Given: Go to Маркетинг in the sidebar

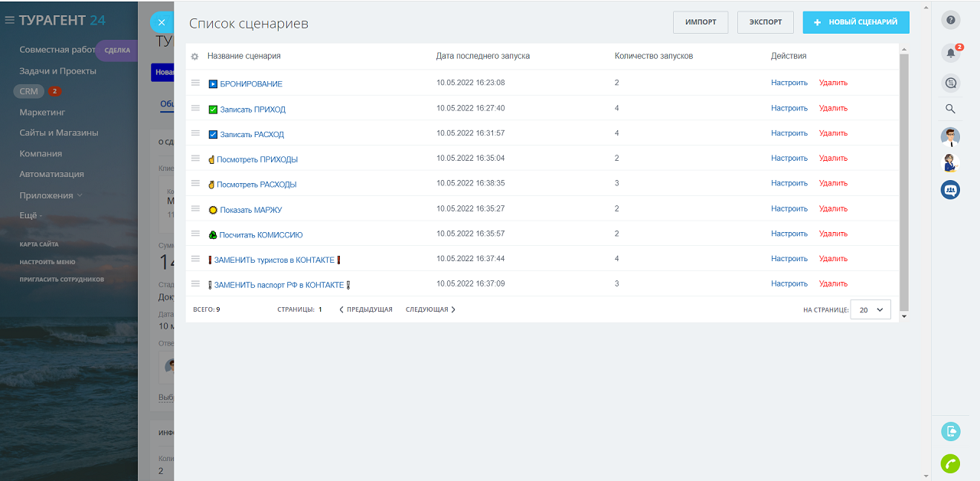Looking at the screenshot, I should coord(42,112).
